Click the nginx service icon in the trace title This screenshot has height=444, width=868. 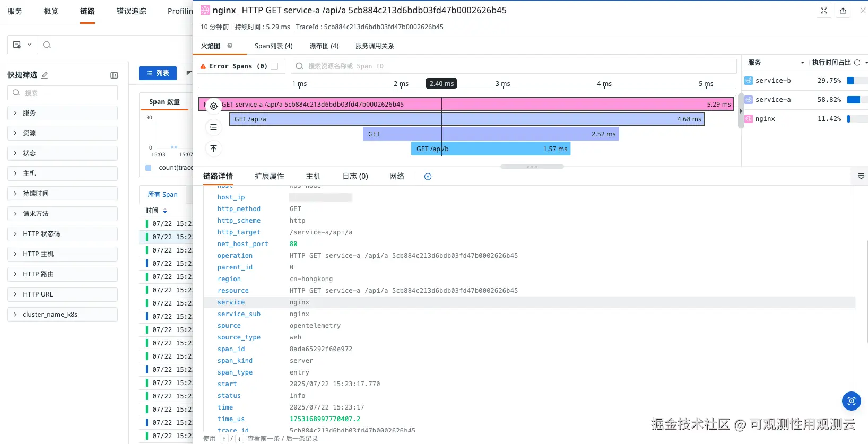pos(205,10)
